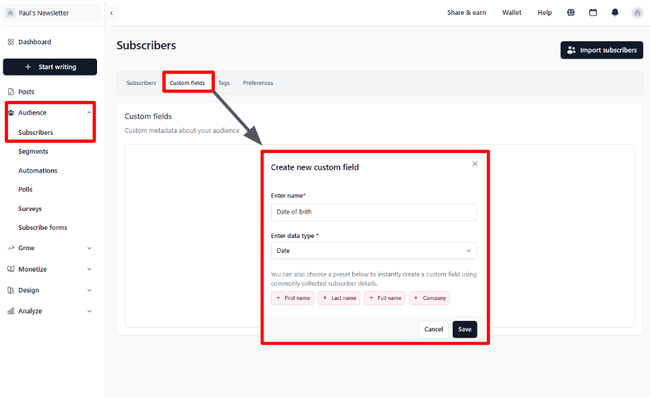Viewport: 650px width, 397px height.
Task: Collapse the Audience section chevron
Action: coord(89,112)
